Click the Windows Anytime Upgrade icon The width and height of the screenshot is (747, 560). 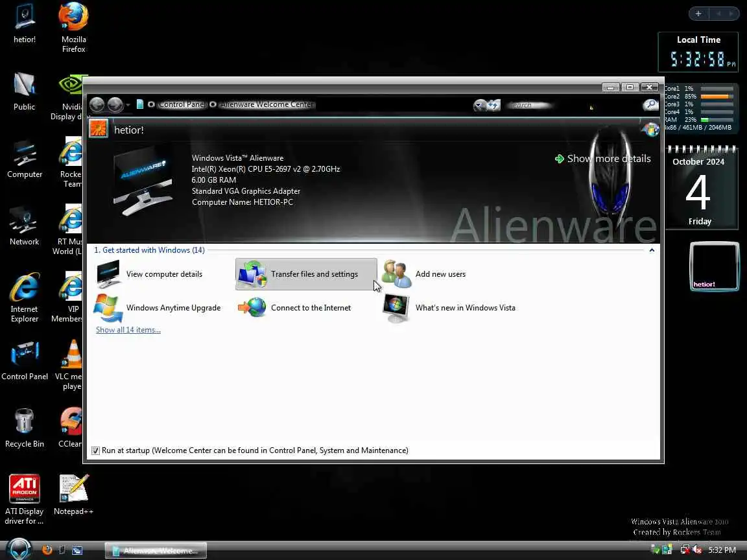point(108,308)
